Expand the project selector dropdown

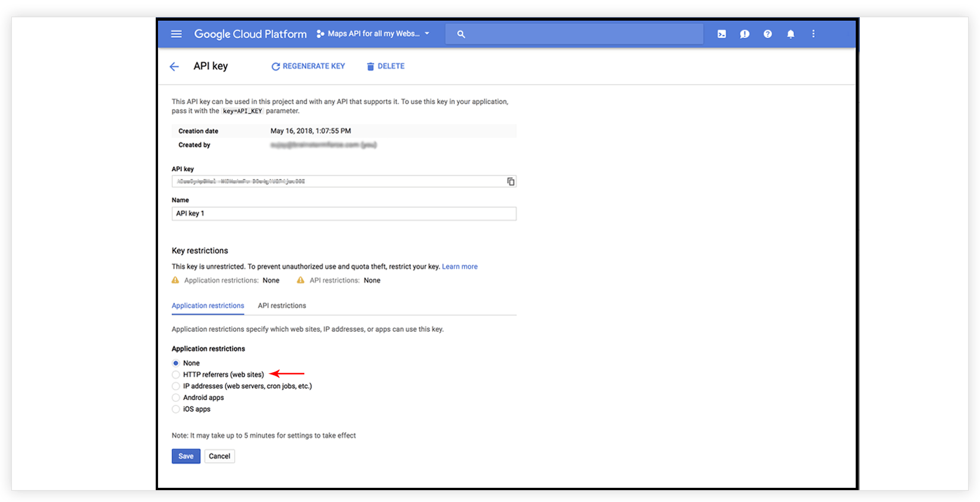tap(374, 34)
